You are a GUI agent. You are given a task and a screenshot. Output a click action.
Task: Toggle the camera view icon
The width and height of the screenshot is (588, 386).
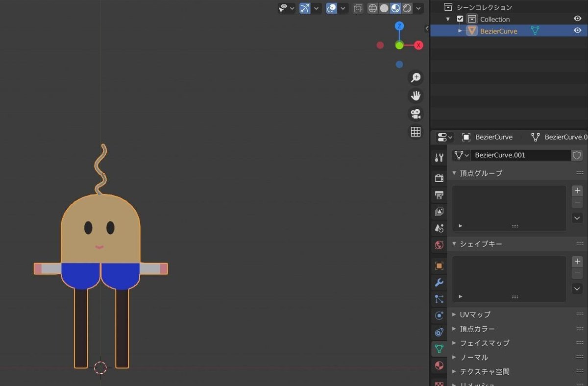(416, 114)
